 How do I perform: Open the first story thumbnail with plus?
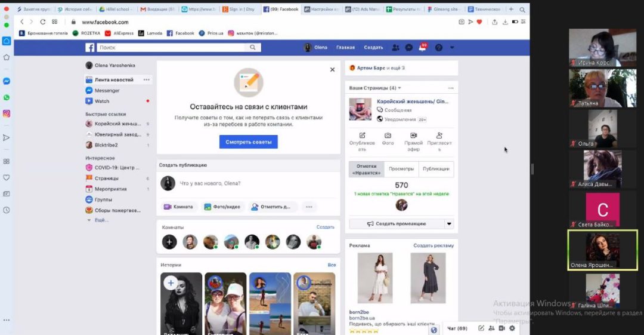coord(181,303)
